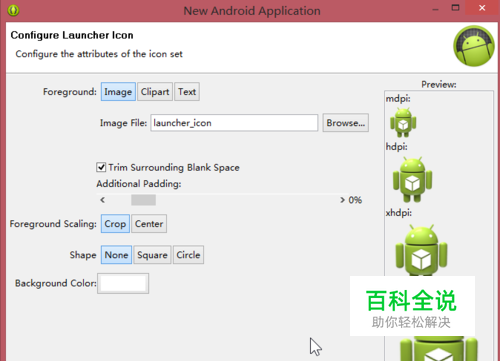Decrease padding with left slider arrow

point(103,200)
